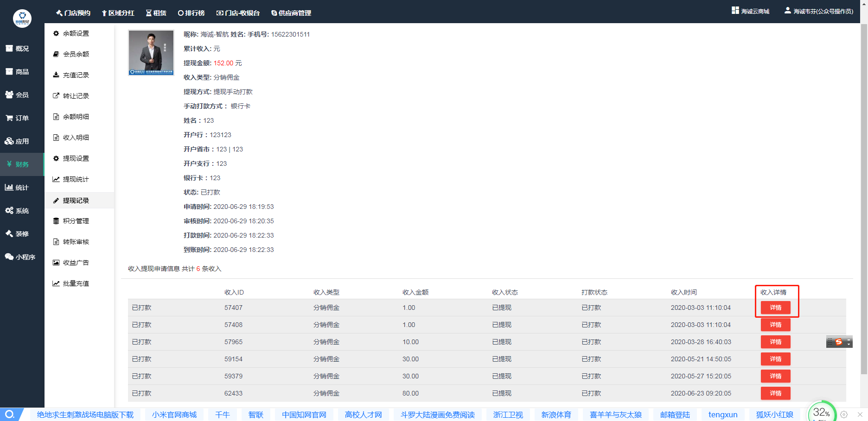The width and height of the screenshot is (868, 421).
Task: Click the store logo at top left
Action: [x=22, y=19]
